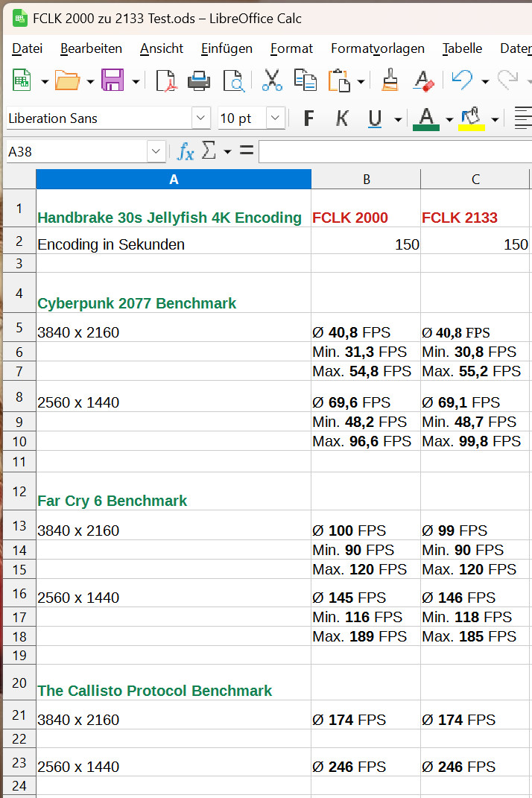The image size is (532, 798).
Task: Click into the formula input line
Action: tap(396, 152)
